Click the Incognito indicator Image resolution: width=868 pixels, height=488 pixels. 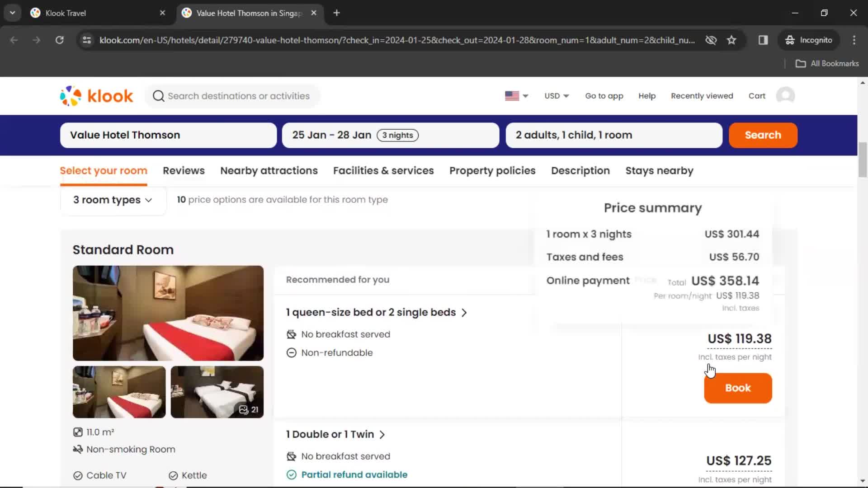(809, 40)
